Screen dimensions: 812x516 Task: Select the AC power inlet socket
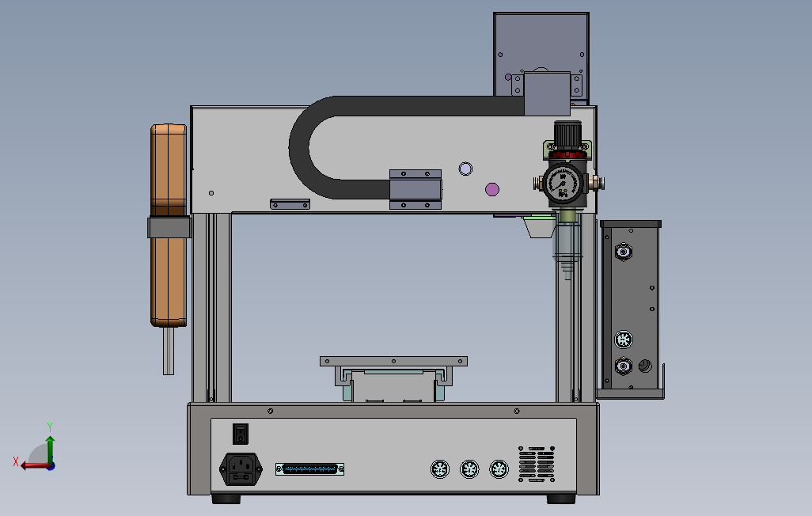click(241, 469)
